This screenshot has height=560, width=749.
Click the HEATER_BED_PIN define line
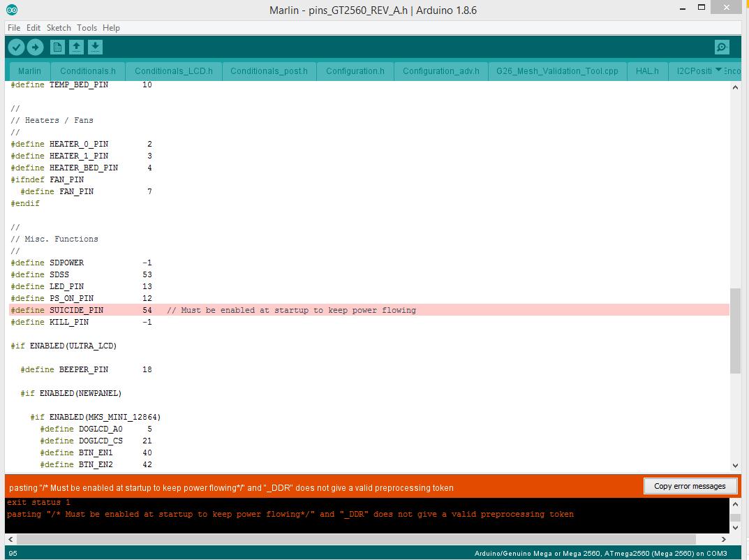(81, 168)
